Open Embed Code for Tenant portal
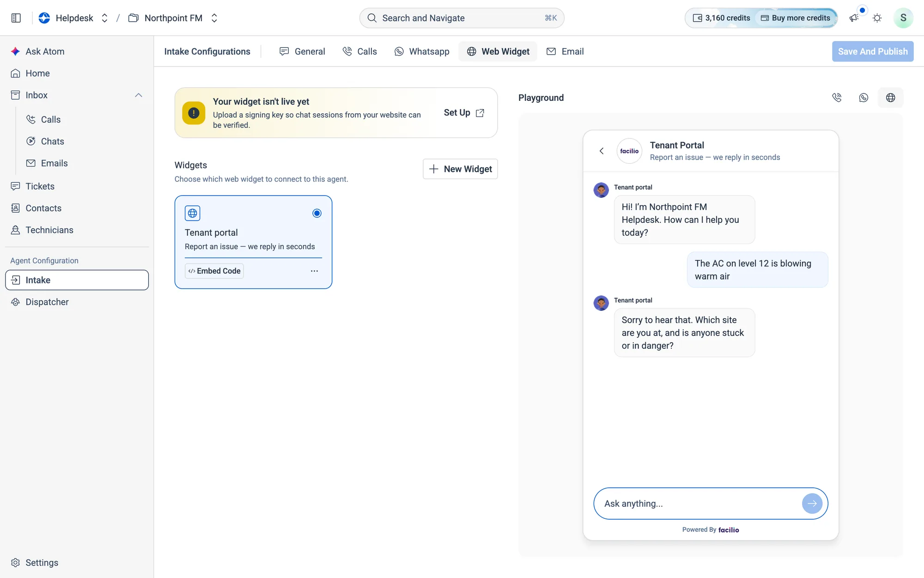 pos(214,271)
